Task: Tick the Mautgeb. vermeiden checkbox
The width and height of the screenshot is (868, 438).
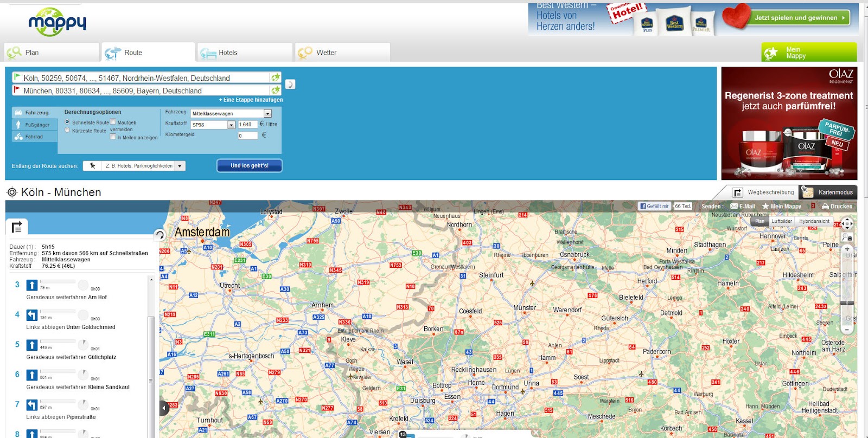Action: click(113, 122)
